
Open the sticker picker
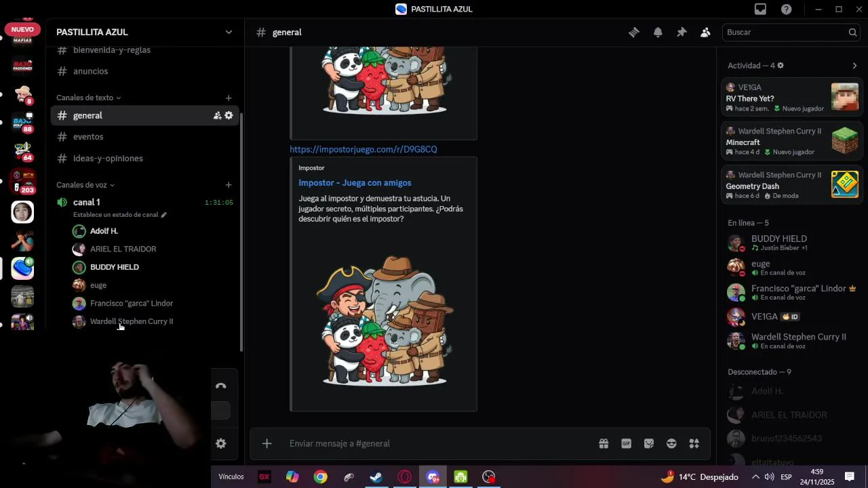click(x=649, y=443)
